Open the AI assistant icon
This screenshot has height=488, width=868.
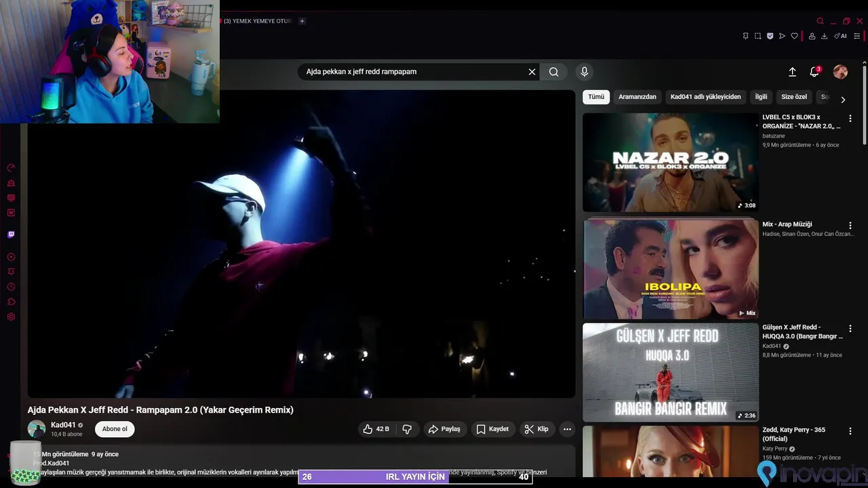[840, 36]
